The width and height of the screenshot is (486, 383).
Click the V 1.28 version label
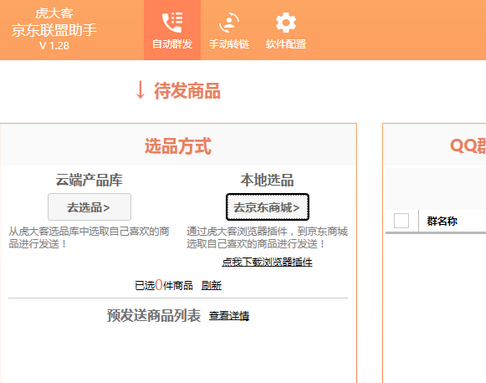pyautogui.click(x=54, y=46)
